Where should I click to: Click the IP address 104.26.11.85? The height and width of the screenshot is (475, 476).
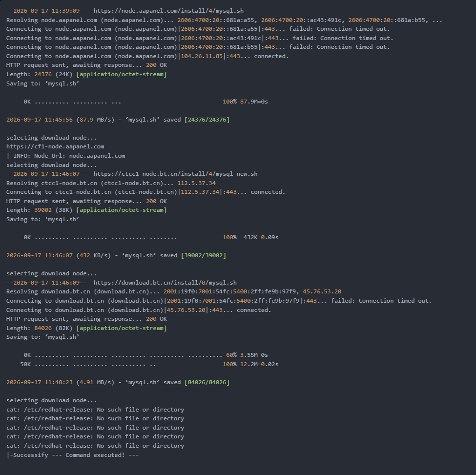(x=202, y=56)
